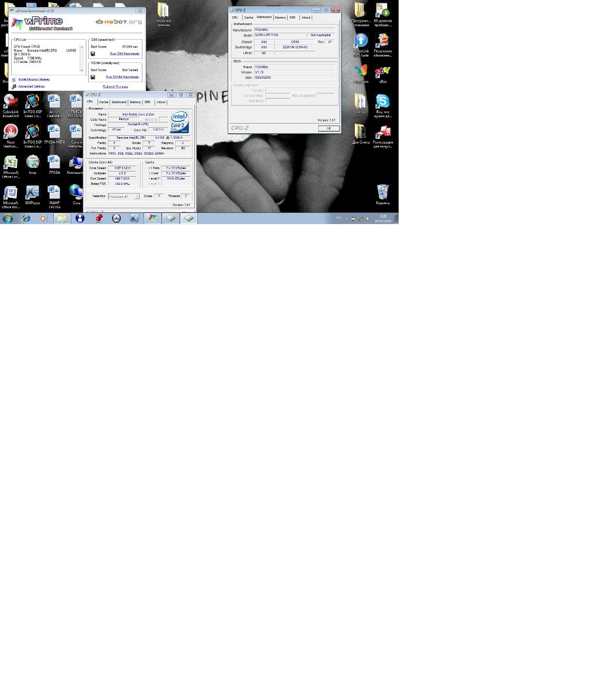Click the wPrime CPU list scrollbar down arrow
This screenshot has width=600, height=700.
82,71
